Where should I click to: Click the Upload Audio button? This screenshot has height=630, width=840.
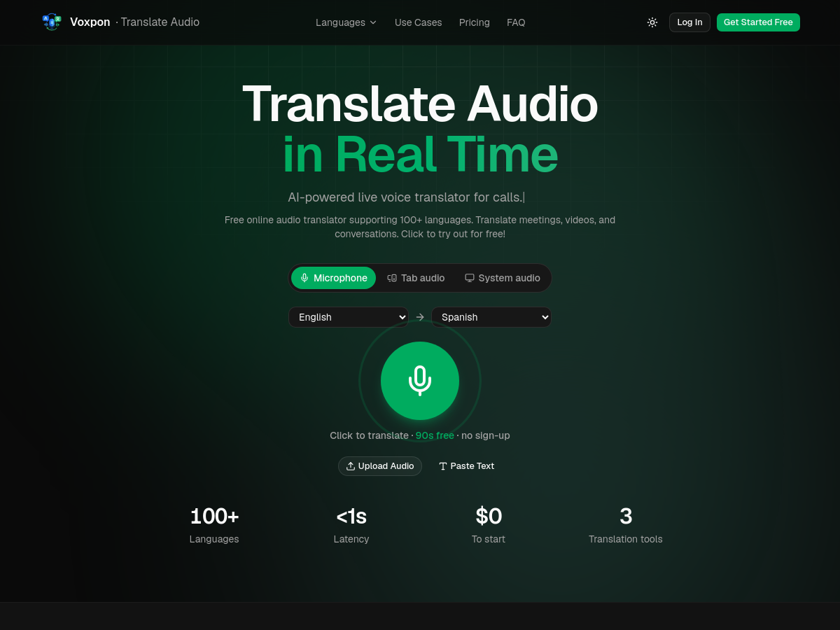(x=380, y=466)
